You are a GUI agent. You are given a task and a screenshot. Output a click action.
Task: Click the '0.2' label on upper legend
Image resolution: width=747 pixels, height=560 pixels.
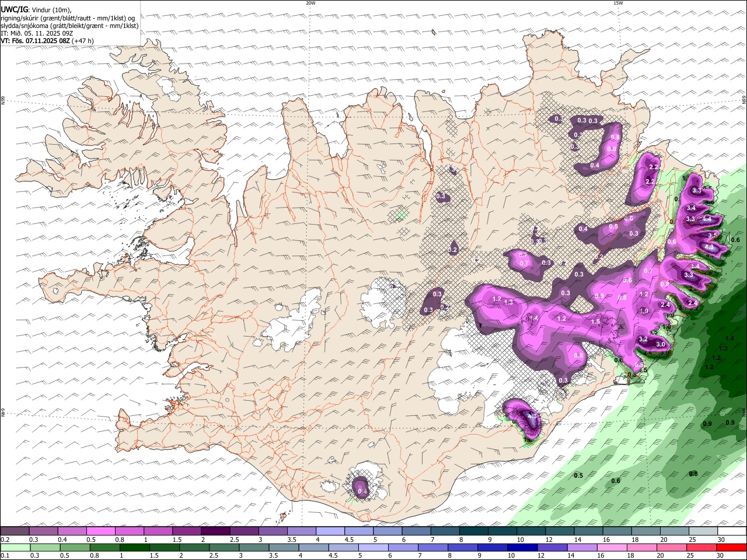click(x=4, y=540)
